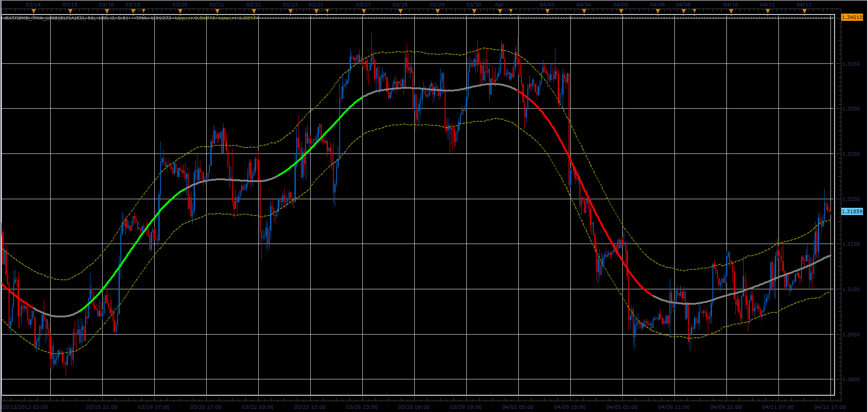
Task: Click the 04/12 17:00 time axis label
Action: (x=830, y=407)
